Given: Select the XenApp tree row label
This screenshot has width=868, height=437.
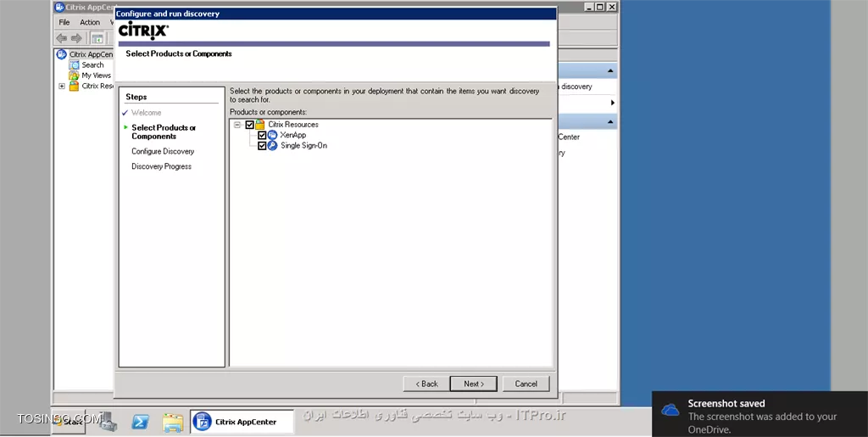Looking at the screenshot, I should coord(292,135).
